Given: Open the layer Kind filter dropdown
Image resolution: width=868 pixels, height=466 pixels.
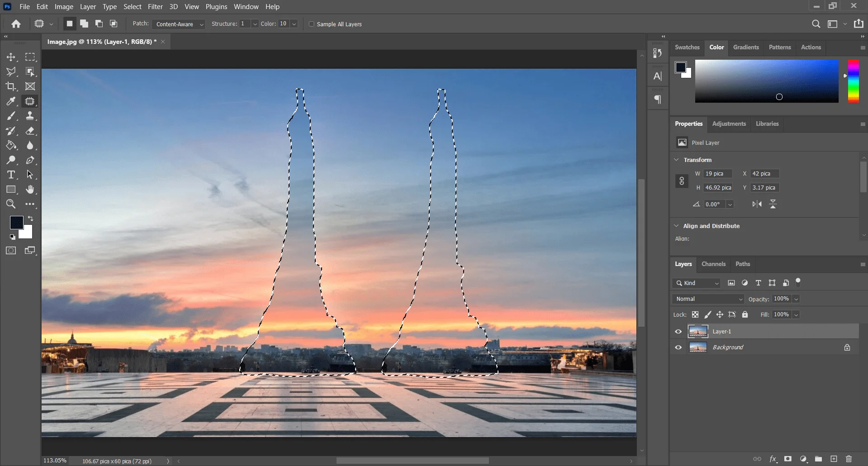Looking at the screenshot, I should [x=697, y=283].
